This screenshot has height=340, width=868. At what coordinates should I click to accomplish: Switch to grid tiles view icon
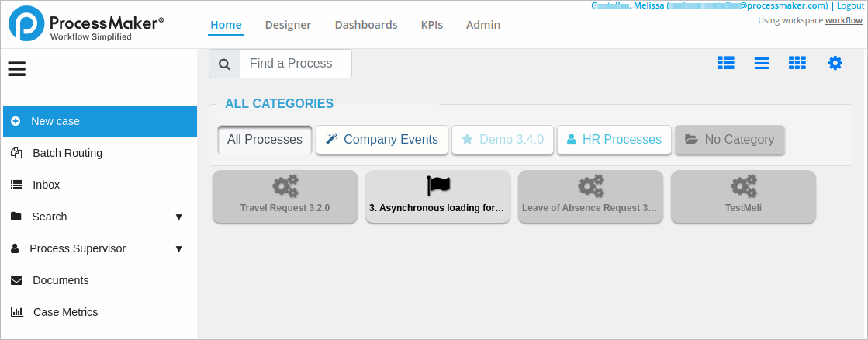click(797, 64)
